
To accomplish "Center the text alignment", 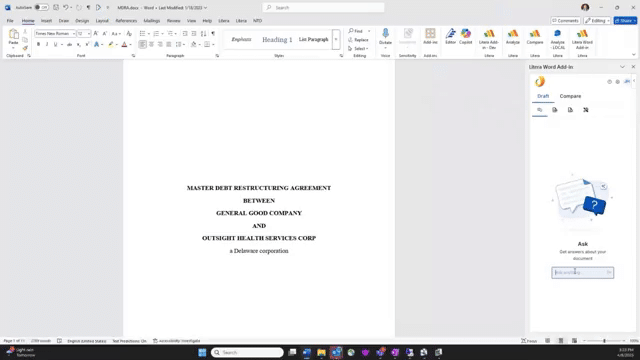I will click(x=151, y=44).
